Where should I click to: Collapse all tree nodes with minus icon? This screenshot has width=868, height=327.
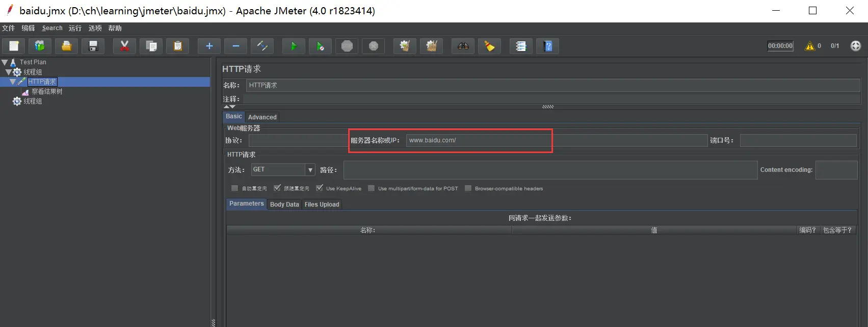coord(235,46)
